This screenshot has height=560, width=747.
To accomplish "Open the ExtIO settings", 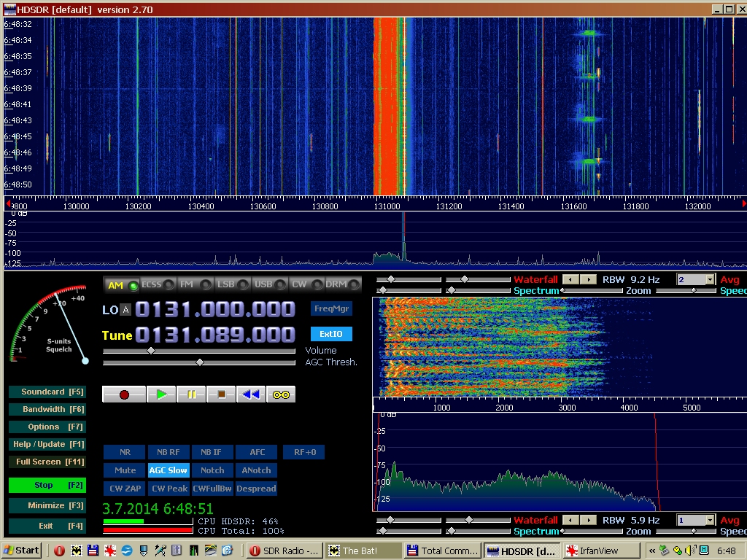I will [332, 334].
